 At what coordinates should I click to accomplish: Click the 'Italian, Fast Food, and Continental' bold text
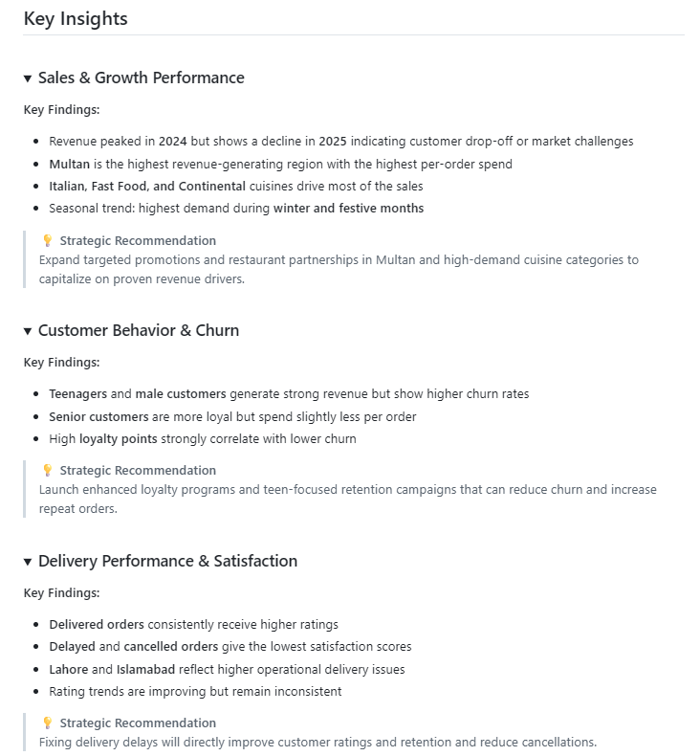pos(147,186)
